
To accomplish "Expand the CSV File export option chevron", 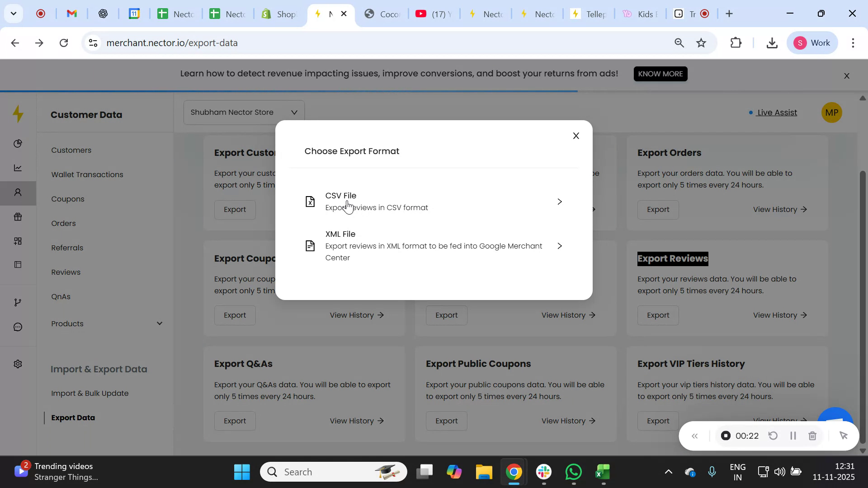I will tap(560, 202).
